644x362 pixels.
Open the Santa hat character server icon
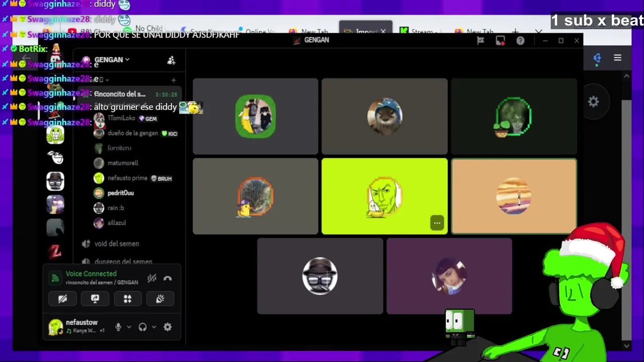pyautogui.click(x=55, y=204)
